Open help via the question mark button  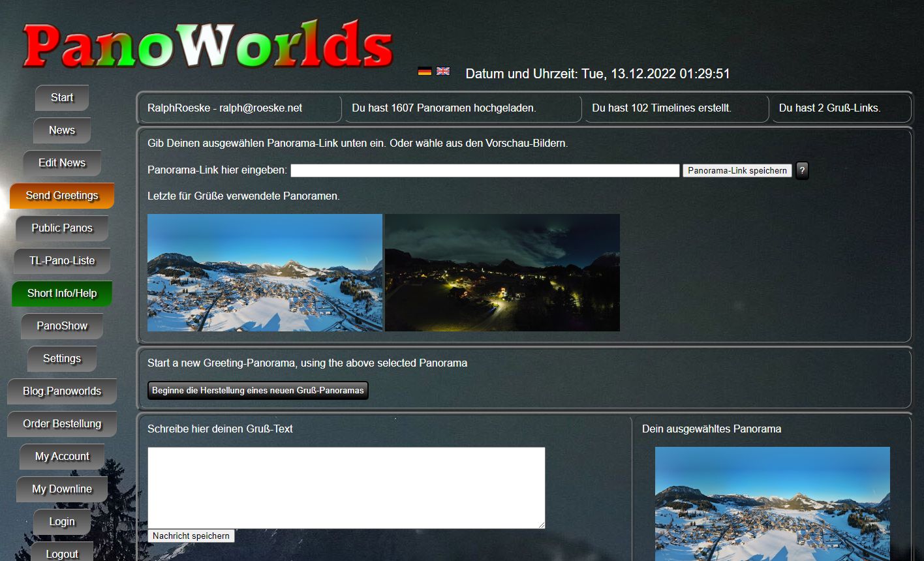[x=802, y=170]
